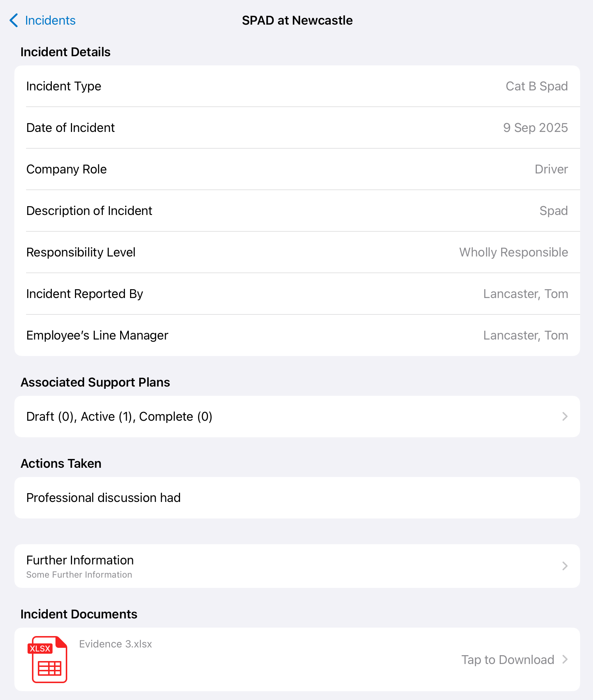Expand Associated Support Plans chevron
Image resolution: width=593 pixels, height=700 pixels.
[565, 416]
